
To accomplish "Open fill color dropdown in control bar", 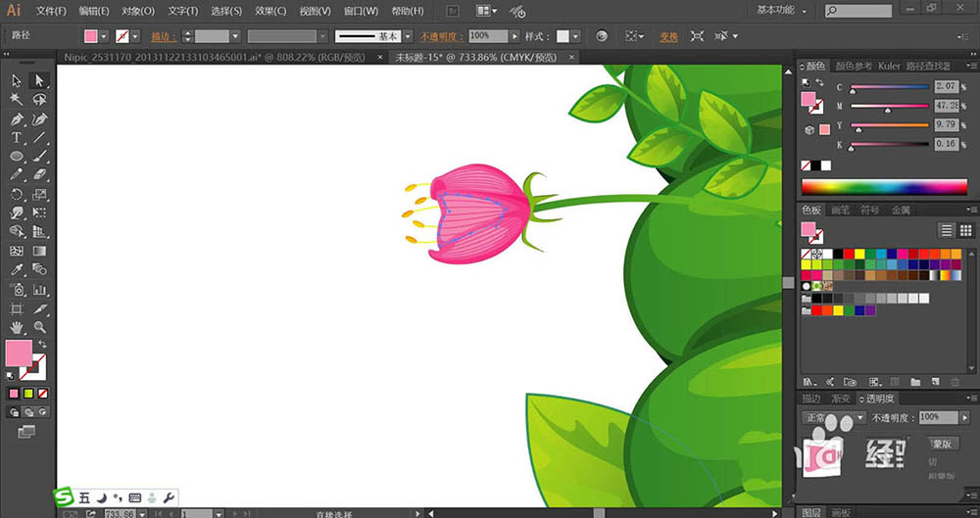I will point(104,36).
